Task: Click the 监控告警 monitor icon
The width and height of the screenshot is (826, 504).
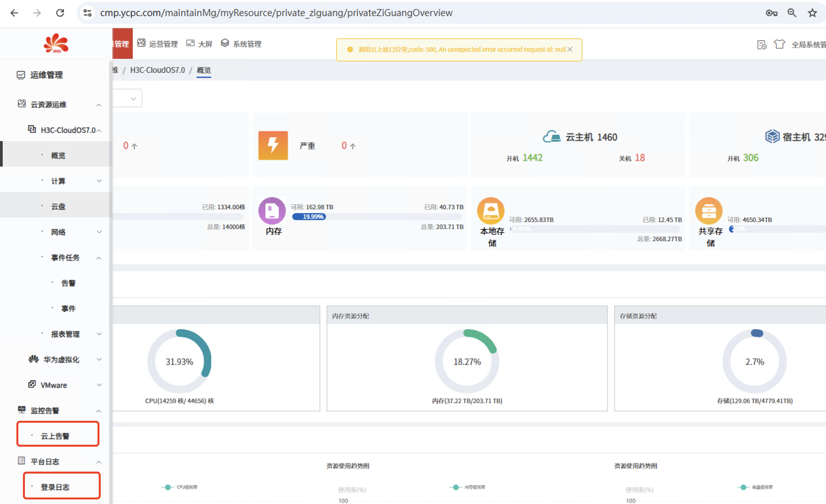Action: pos(22,410)
